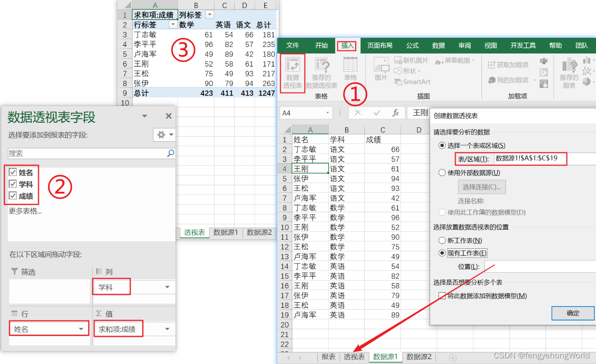The width and height of the screenshot is (596, 364).
Task: Switch to the 开发工具 ribbon tab
Action: 523,45
